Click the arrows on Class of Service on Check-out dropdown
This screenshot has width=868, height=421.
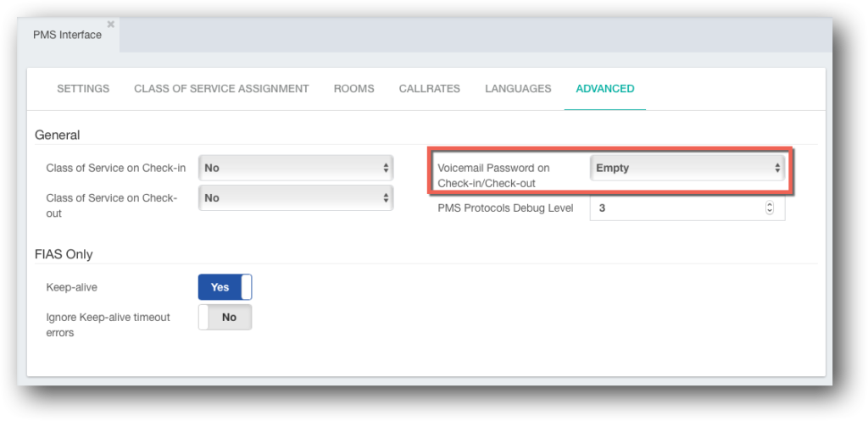pyautogui.click(x=386, y=198)
